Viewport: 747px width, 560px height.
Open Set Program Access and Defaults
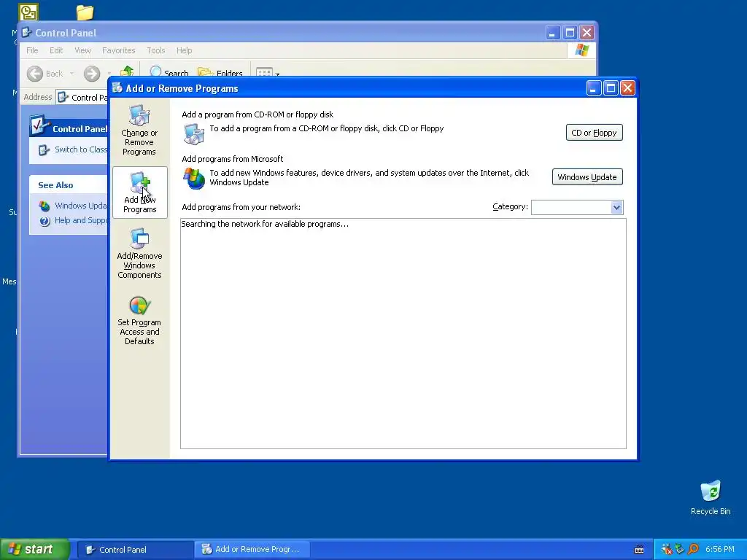tap(139, 320)
